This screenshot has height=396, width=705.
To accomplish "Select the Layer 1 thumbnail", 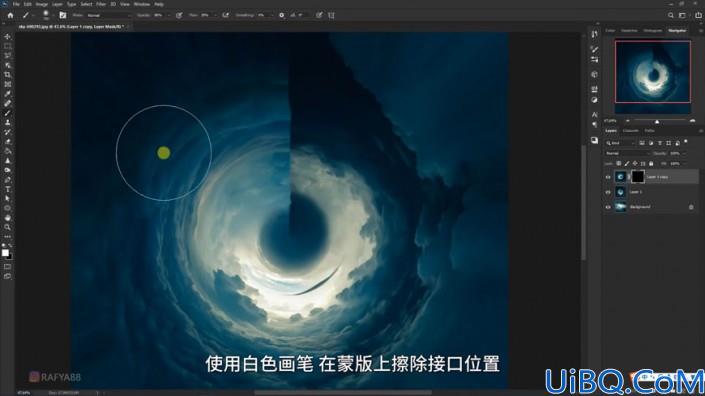I will (620, 192).
